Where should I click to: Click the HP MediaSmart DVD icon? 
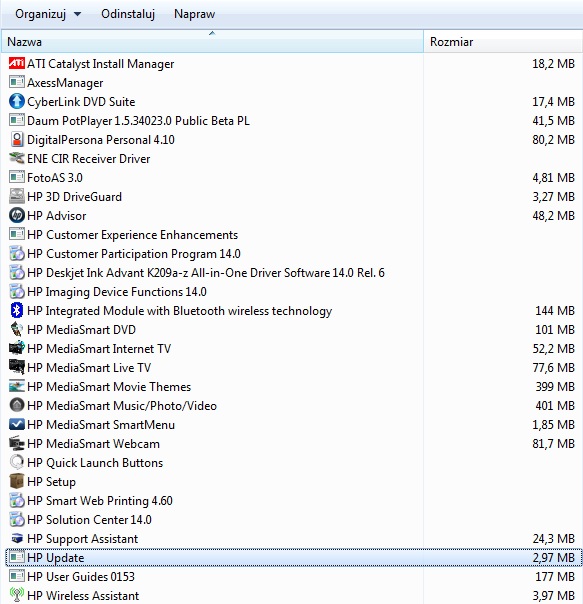(x=17, y=329)
